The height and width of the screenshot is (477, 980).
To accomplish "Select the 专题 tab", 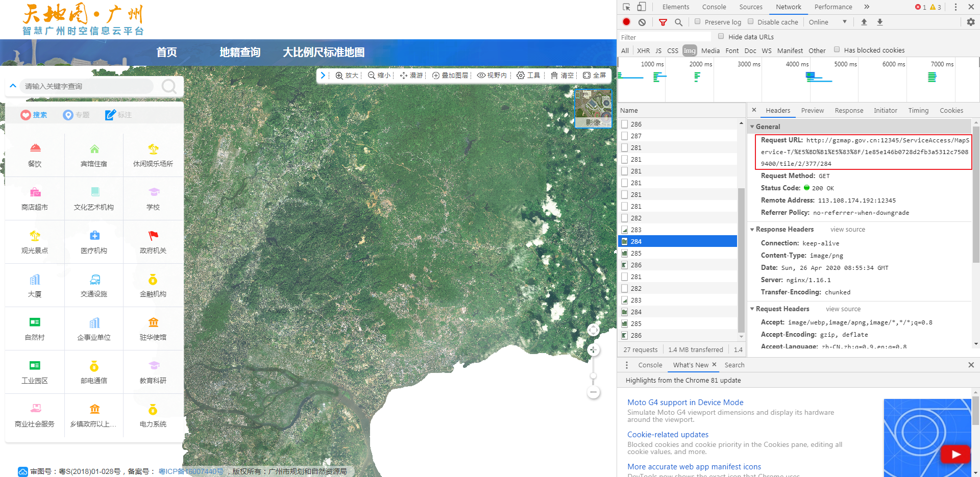I will (76, 115).
